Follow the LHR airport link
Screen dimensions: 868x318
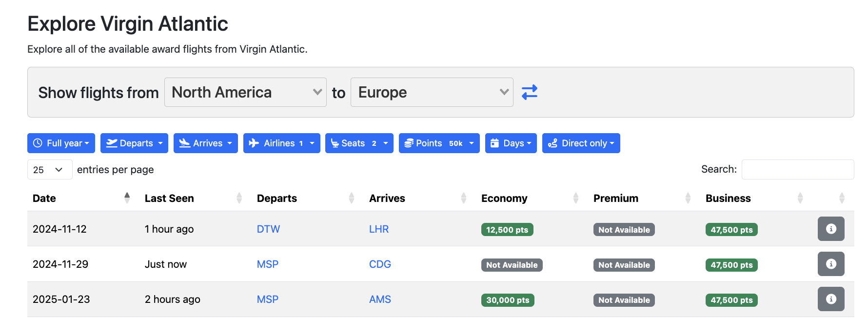pos(379,229)
